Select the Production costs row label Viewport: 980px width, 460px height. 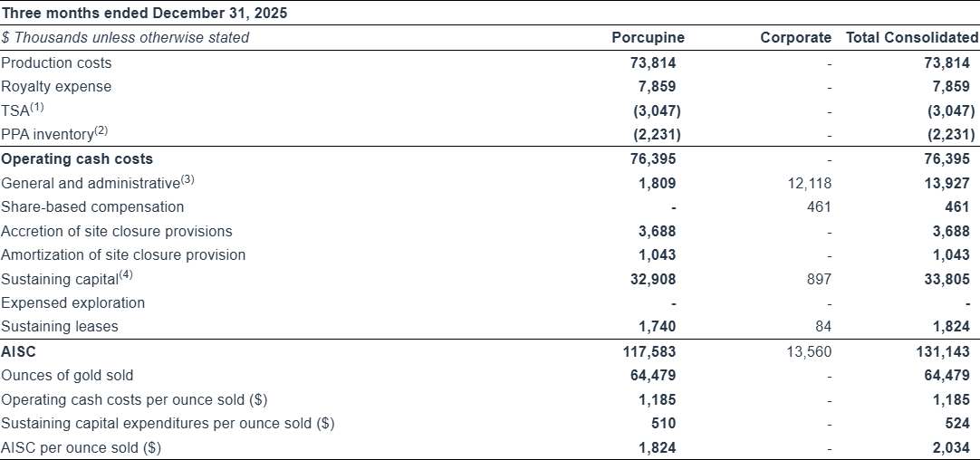56,63
